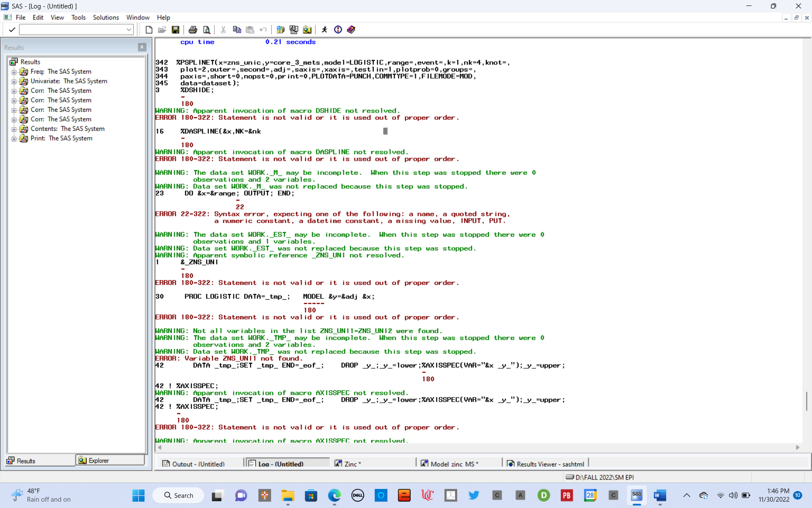Screen dimensions: 812x508
Task: Switch to the Explorer pane tab
Action: [x=110, y=461]
